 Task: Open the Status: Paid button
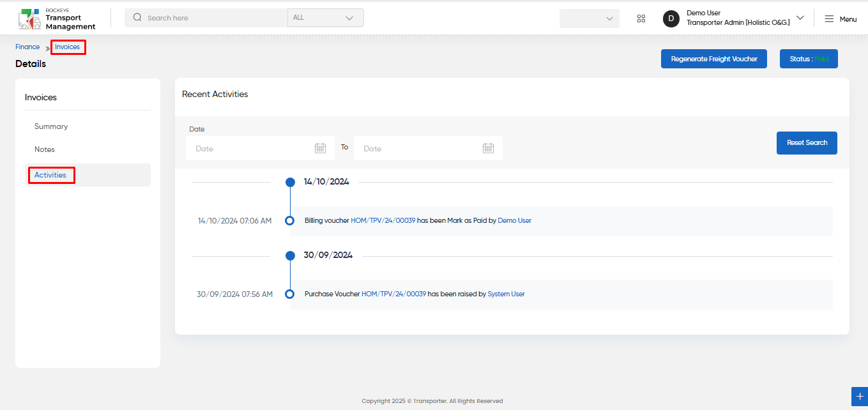click(x=809, y=59)
